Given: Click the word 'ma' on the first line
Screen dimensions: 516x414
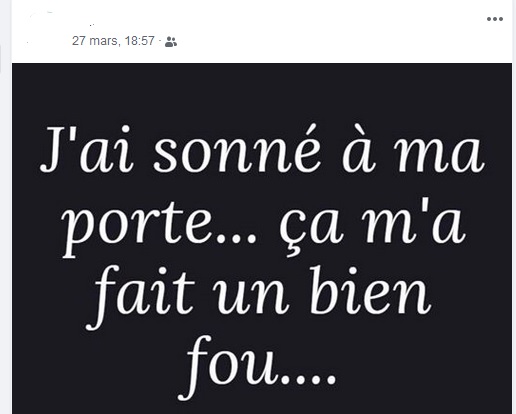Looking at the screenshot, I should (x=438, y=155).
